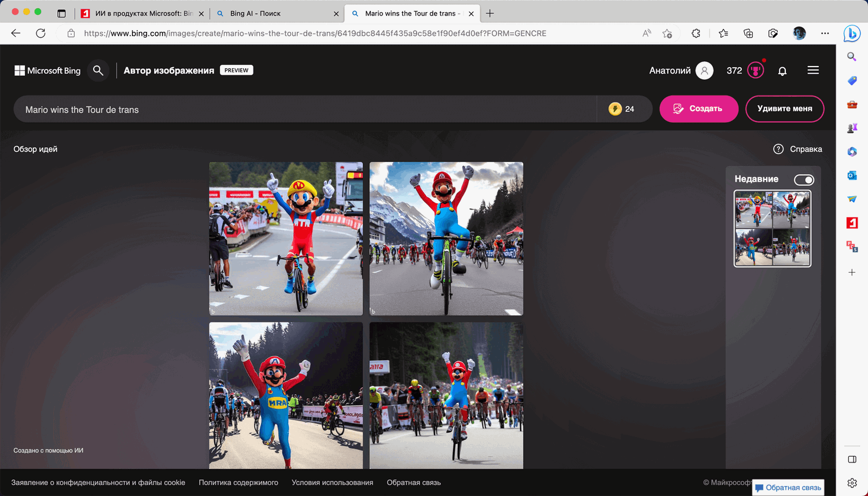Screen dimensions: 868x496
Task: Expand the Bing hamburger menu
Action: point(813,71)
